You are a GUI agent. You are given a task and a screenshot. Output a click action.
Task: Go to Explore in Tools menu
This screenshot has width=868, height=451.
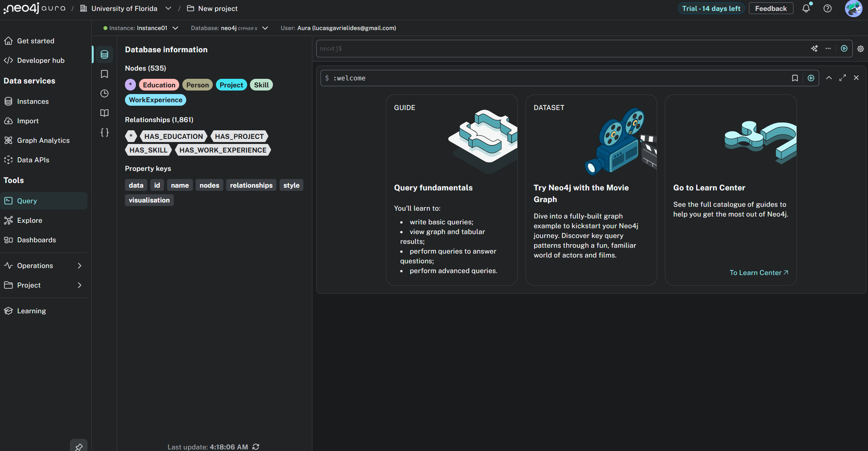coord(30,220)
